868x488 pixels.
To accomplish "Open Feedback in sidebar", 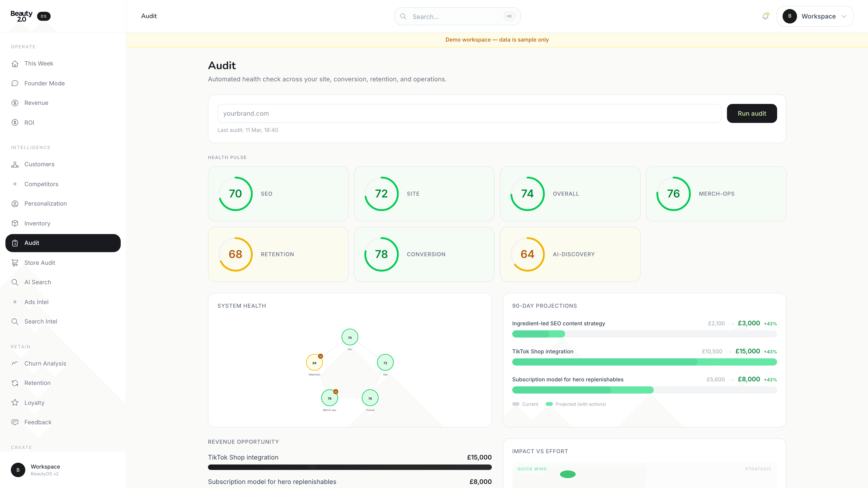I will 63,422.
